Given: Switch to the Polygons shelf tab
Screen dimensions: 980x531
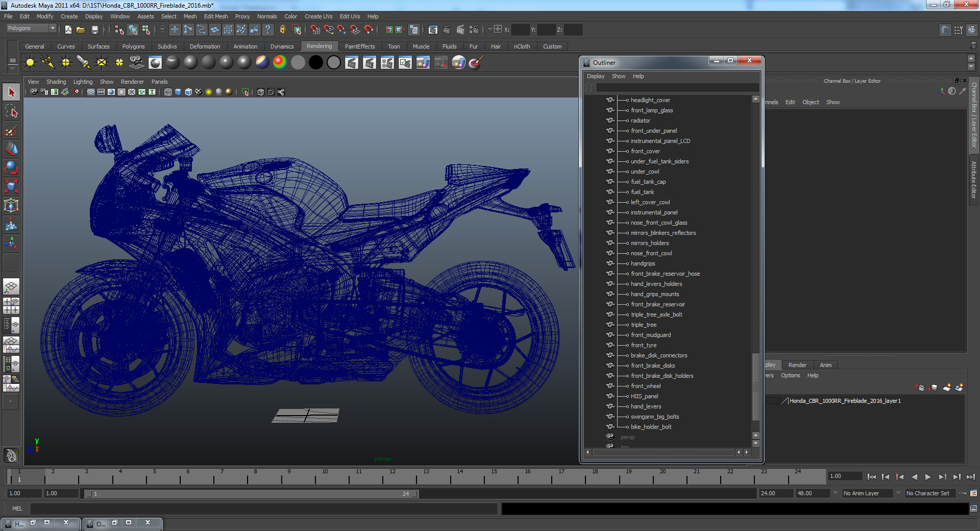Looking at the screenshot, I should tap(133, 46).
